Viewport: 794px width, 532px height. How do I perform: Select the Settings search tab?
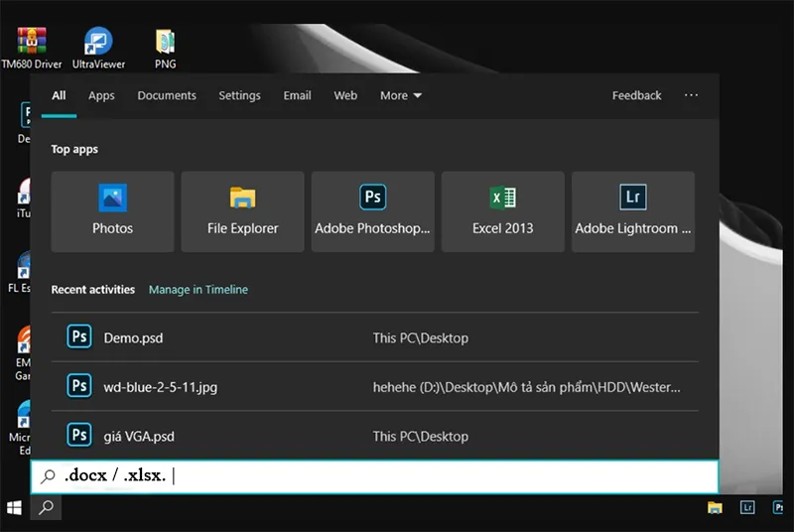click(239, 95)
